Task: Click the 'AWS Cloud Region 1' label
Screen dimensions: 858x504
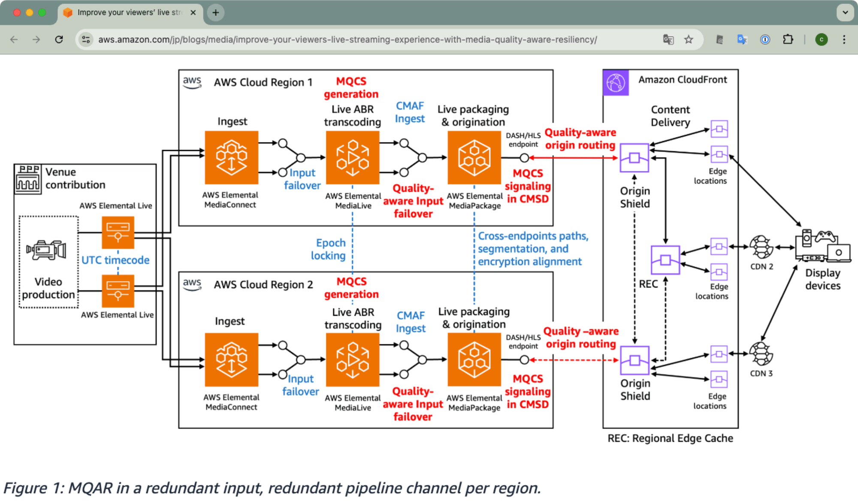Action: [x=263, y=82]
